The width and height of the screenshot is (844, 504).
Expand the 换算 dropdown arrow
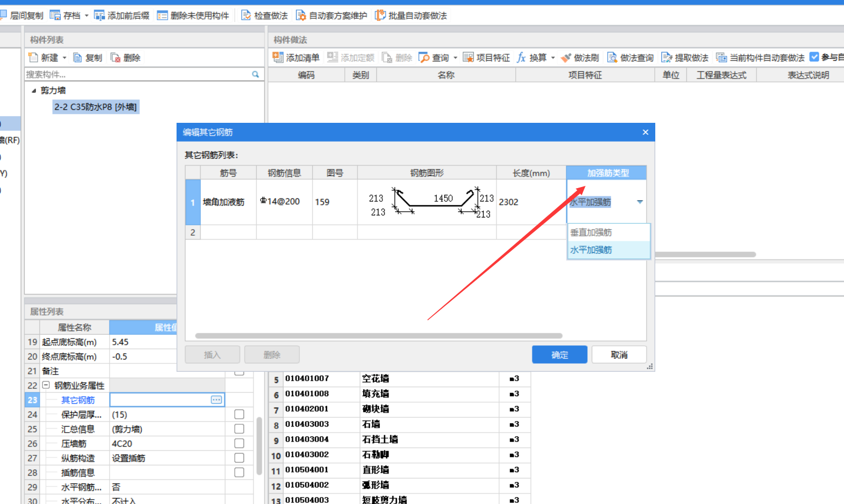[553, 58]
